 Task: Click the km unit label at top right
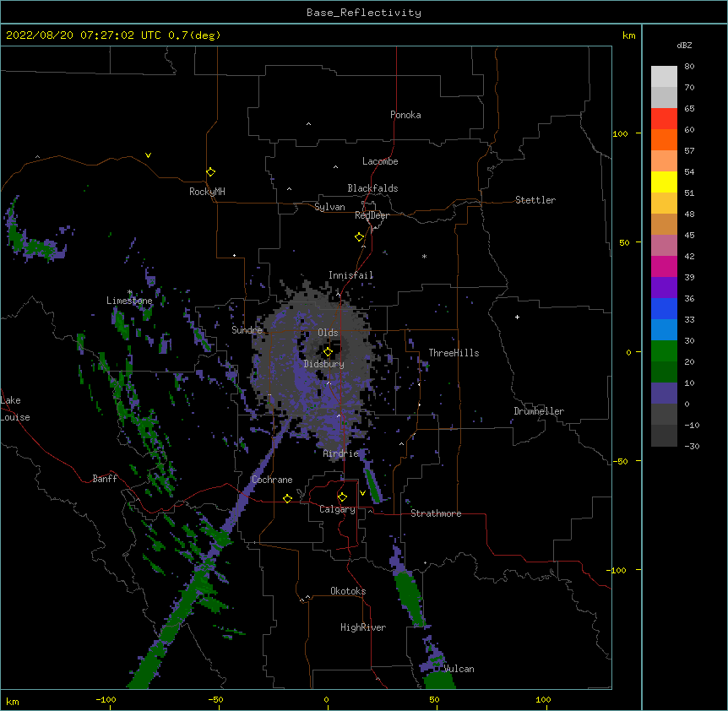629,35
